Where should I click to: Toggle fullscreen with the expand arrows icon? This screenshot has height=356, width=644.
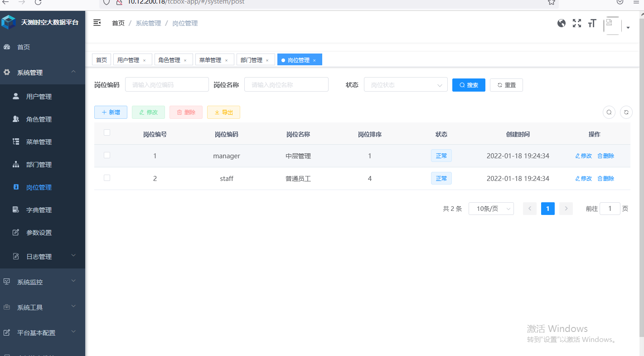576,23
